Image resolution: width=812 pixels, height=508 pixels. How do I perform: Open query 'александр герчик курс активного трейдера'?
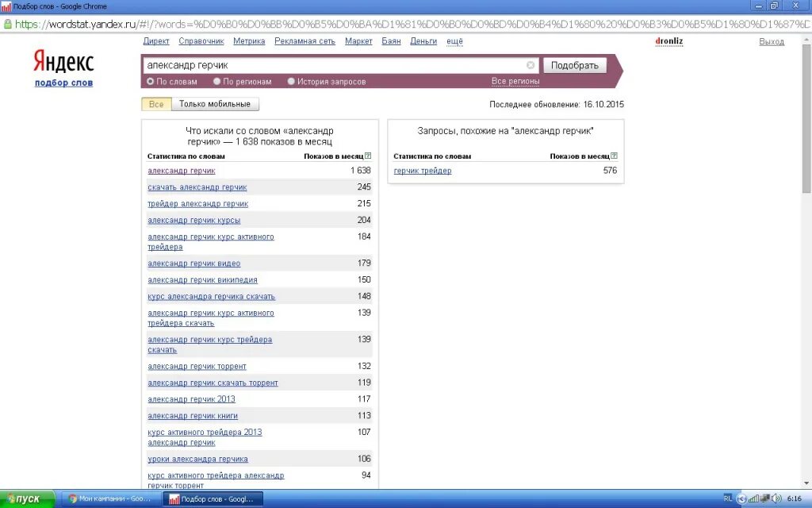point(211,242)
